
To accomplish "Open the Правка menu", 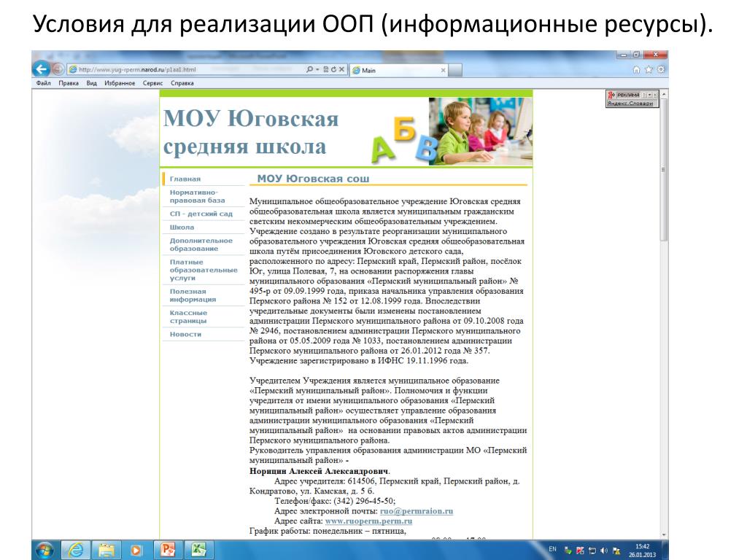I will [x=69, y=83].
